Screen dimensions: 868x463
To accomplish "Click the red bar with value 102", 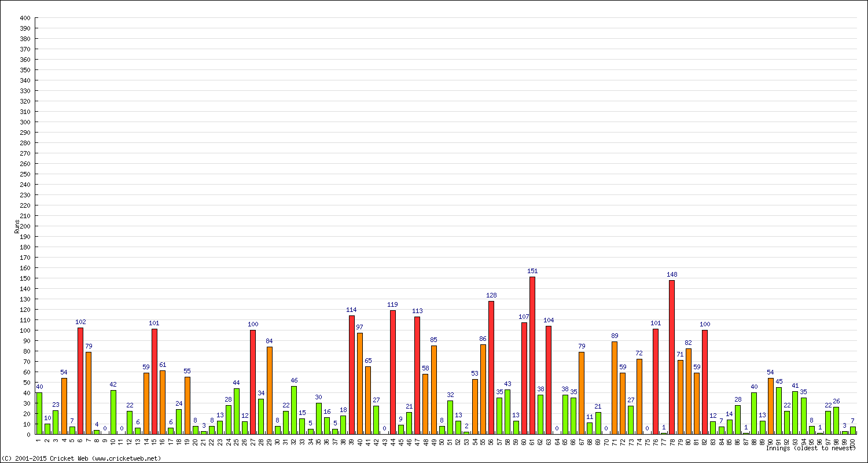I will click(x=80, y=381).
